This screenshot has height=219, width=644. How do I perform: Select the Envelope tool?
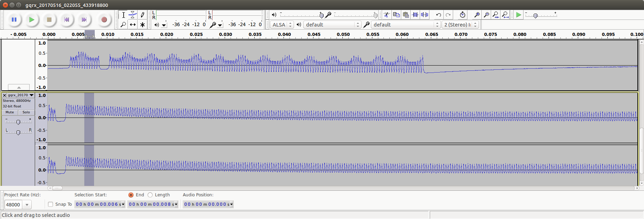(x=133, y=15)
